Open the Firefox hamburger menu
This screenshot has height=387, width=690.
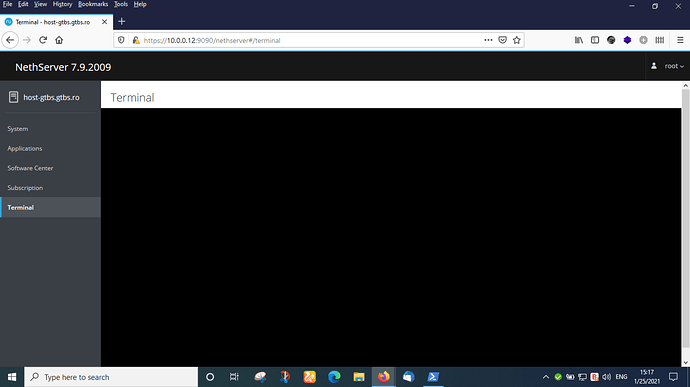[x=680, y=40]
